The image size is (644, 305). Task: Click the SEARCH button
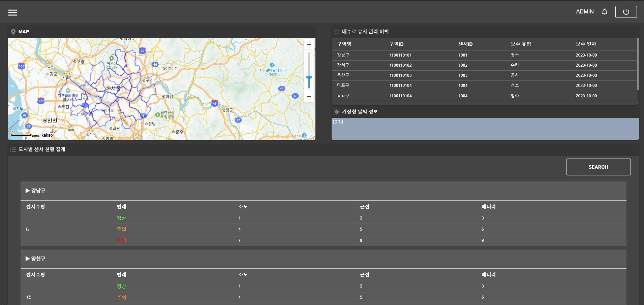[598, 167]
